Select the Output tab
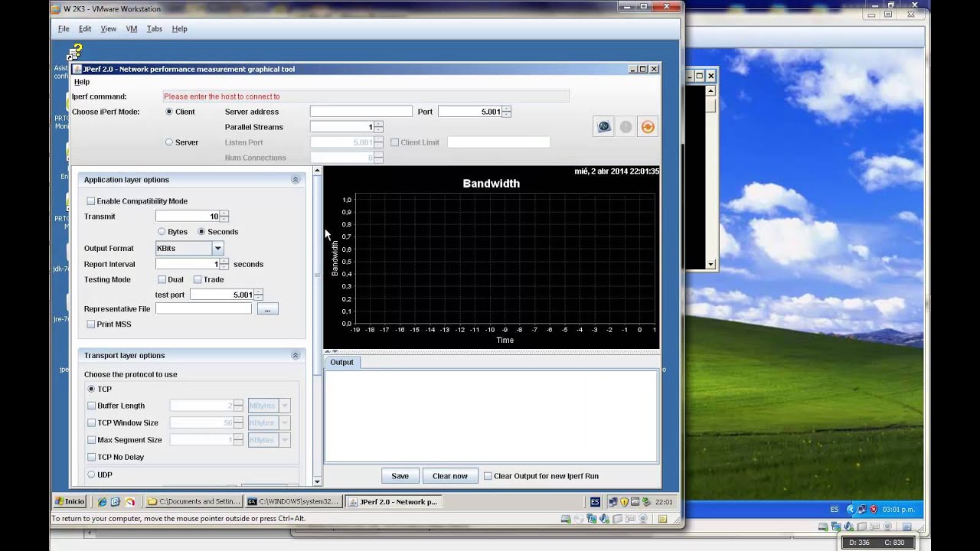Image resolution: width=980 pixels, height=551 pixels. click(x=341, y=362)
